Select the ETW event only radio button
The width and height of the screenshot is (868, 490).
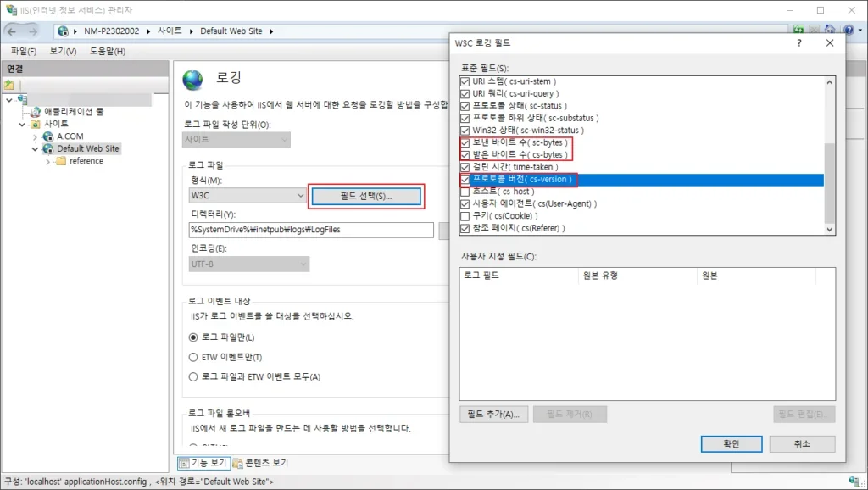pyautogui.click(x=193, y=357)
